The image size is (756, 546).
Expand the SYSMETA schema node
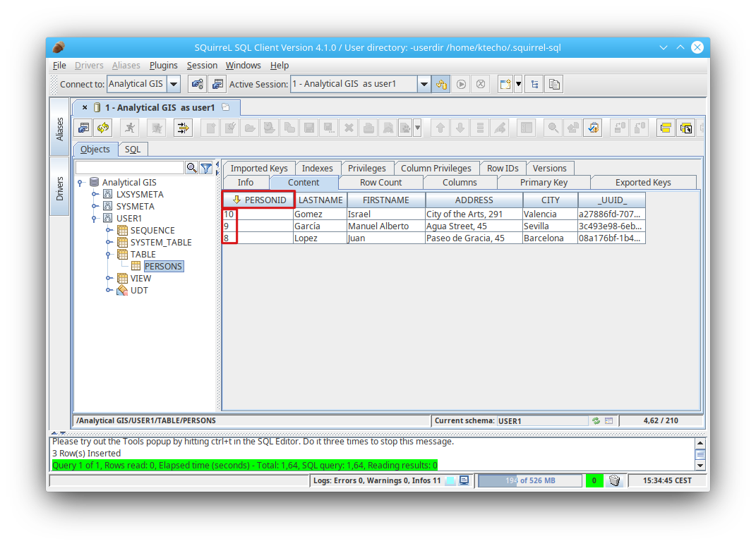tap(95, 206)
